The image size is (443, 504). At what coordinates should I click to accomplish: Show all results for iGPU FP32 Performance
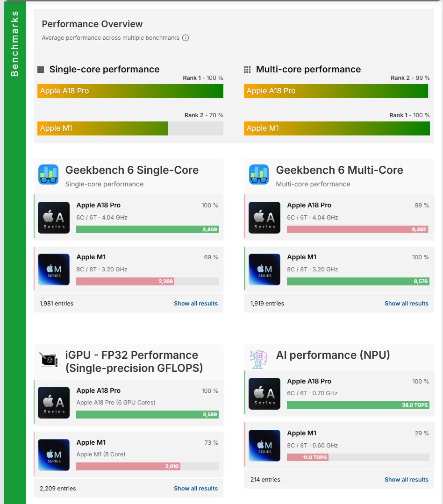tap(196, 489)
